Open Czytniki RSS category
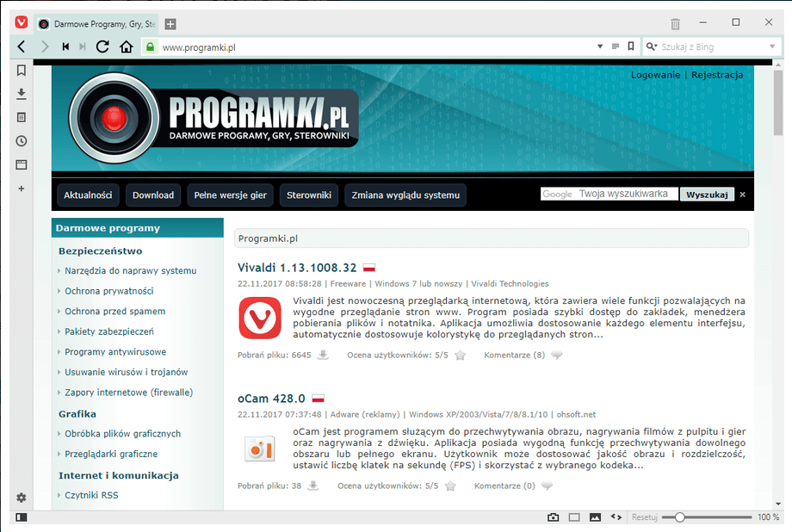Image resolution: width=792 pixels, height=532 pixels. click(91, 495)
